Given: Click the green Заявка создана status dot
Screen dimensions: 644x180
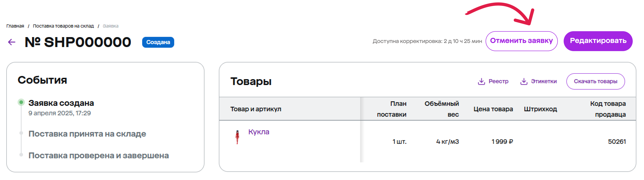Looking at the screenshot, I should pyautogui.click(x=21, y=102).
